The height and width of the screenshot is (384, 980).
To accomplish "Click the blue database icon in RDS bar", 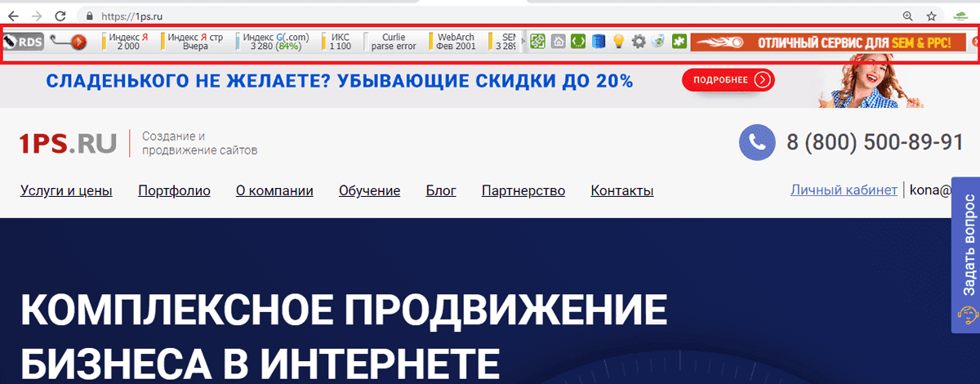I will click(599, 41).
